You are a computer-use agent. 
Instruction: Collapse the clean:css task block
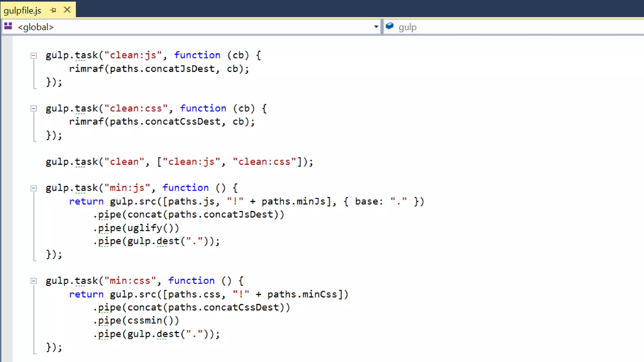34,109
